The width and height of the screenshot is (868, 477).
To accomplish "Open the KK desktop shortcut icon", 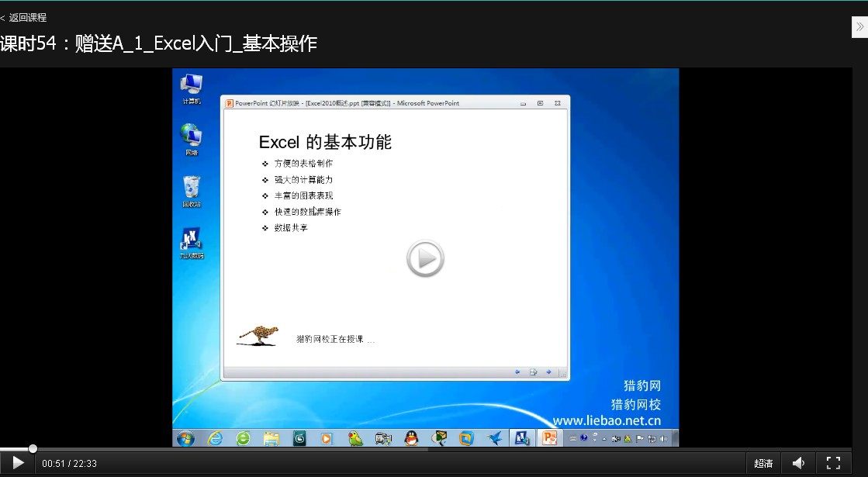I will 192,243.
